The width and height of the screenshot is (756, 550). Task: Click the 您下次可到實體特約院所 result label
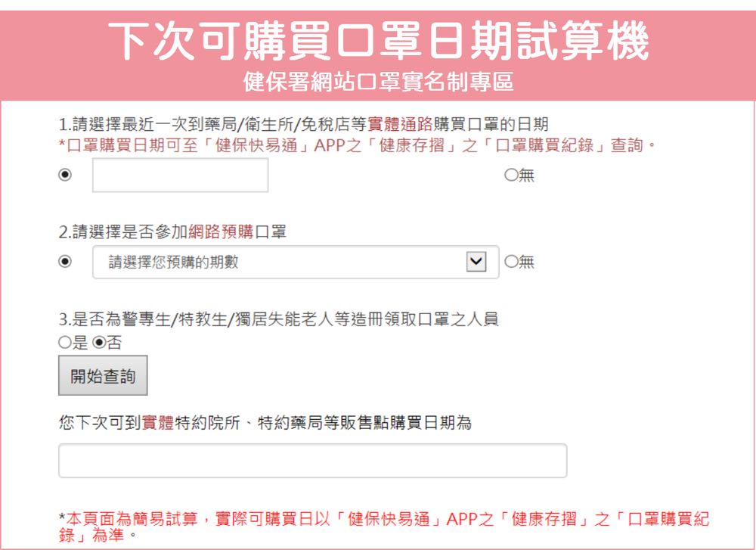click(x=265, y=423)
